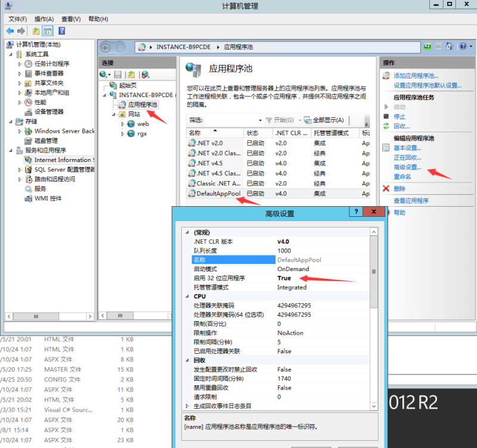Expand the 共享文件夹 tree node
The width and height of the screenshot is (477, 448).
tap(20, 83)
